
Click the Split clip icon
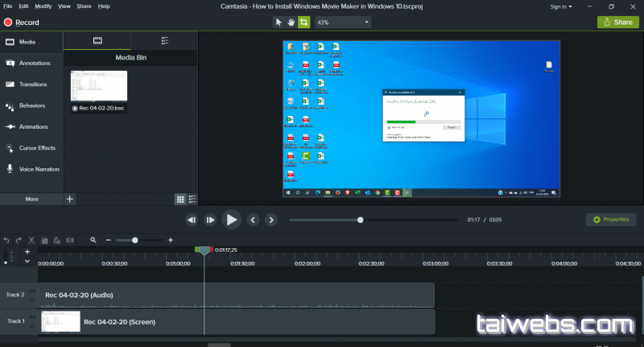point(70,240)
